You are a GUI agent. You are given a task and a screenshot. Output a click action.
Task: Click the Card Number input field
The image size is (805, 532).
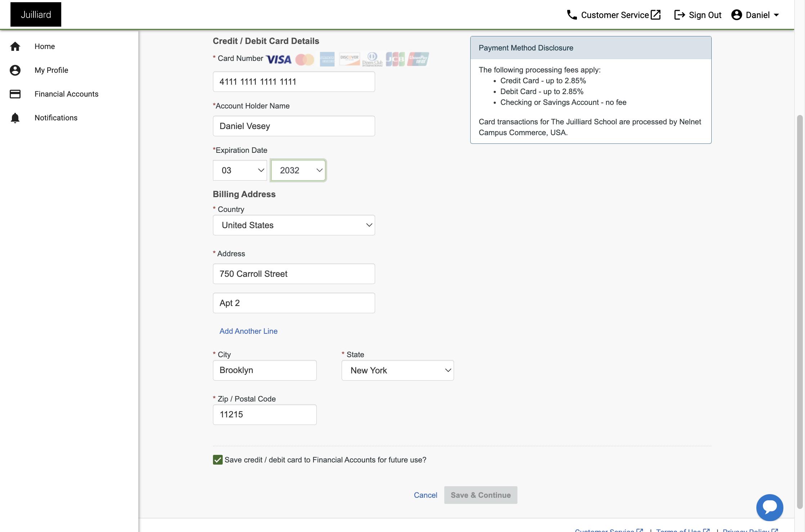click(294, 82)
